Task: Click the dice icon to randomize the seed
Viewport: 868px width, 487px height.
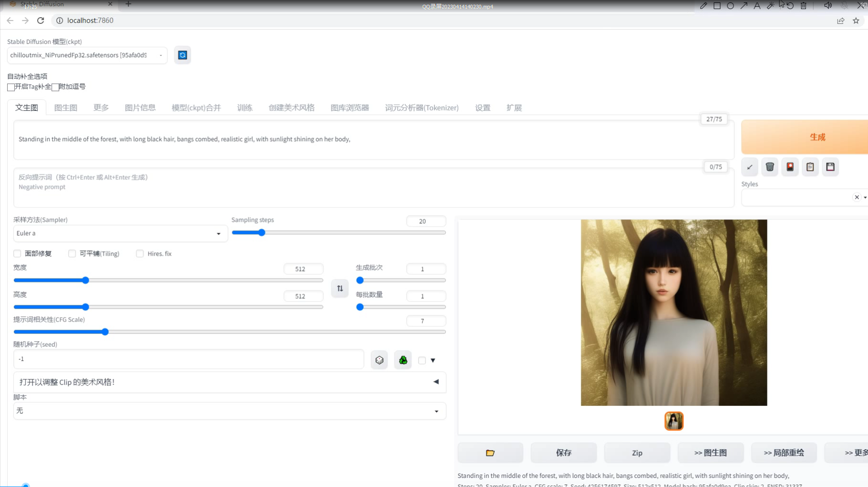Action: coord(379,360)
